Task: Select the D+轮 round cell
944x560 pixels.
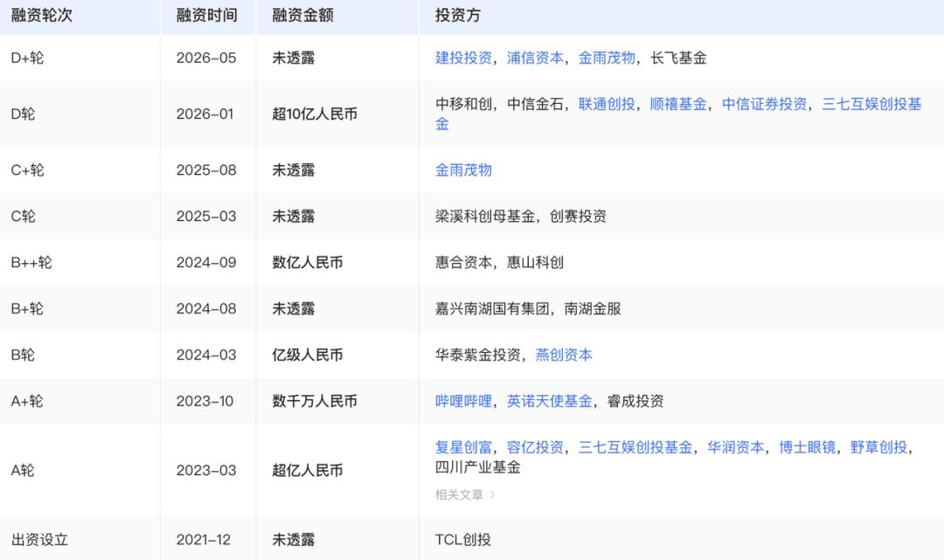Action: [28, 58]
